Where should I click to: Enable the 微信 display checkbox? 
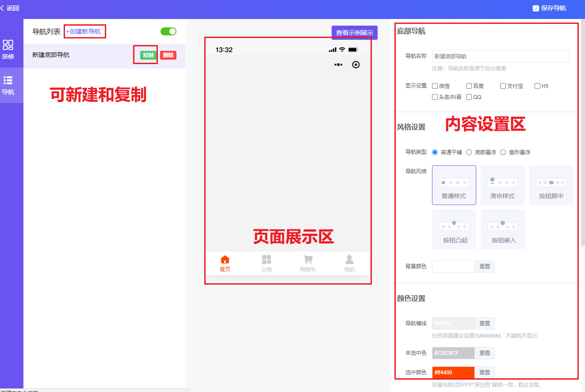tap(435, 86)
